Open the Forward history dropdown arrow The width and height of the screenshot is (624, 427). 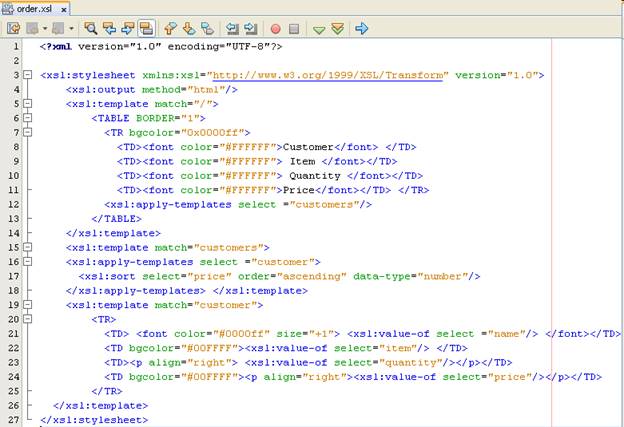[71, 28]
